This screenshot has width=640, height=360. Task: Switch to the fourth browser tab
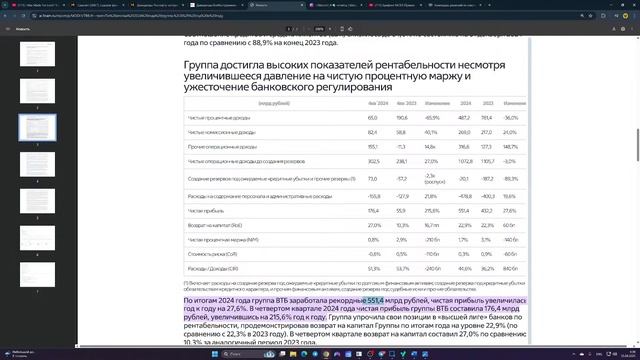pos(216,5)
